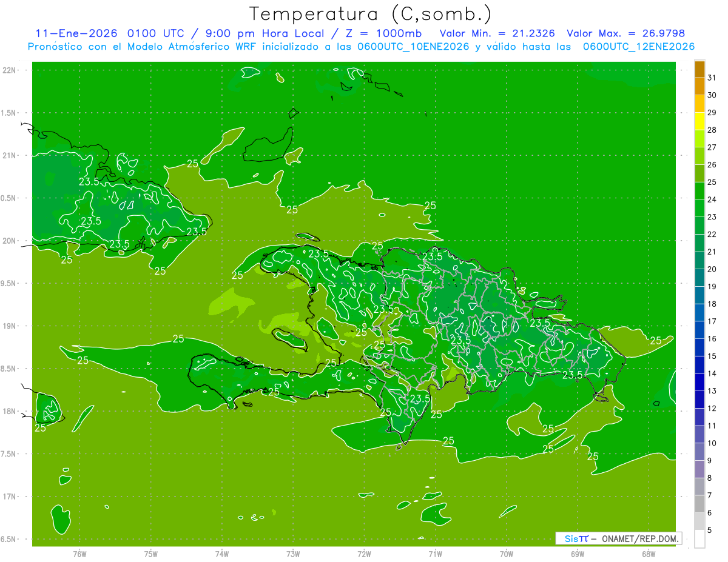Click the "74W" longitude axis label
This screenshot has height=562, width=728.
tap(222, 554)
